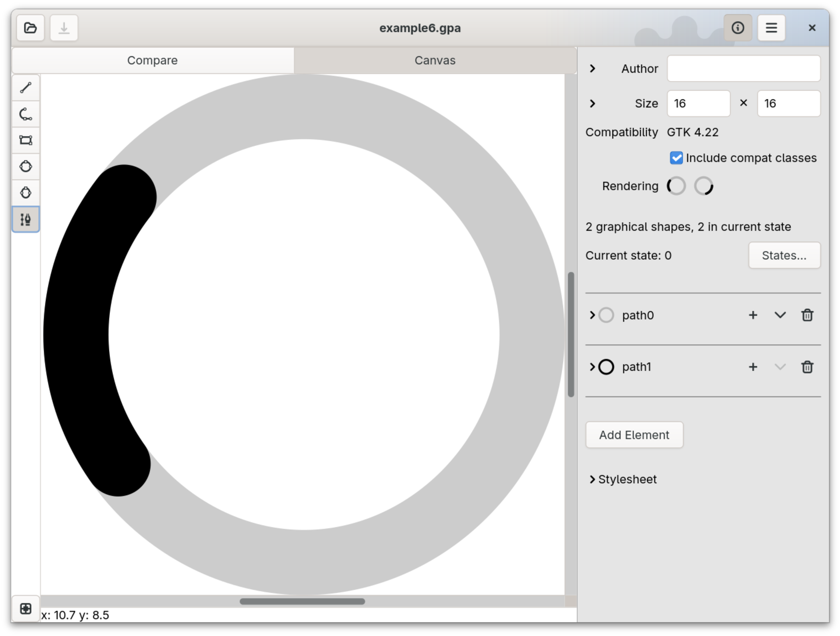Click the path1 label
The image size is (840, 636).
point(636,367)
